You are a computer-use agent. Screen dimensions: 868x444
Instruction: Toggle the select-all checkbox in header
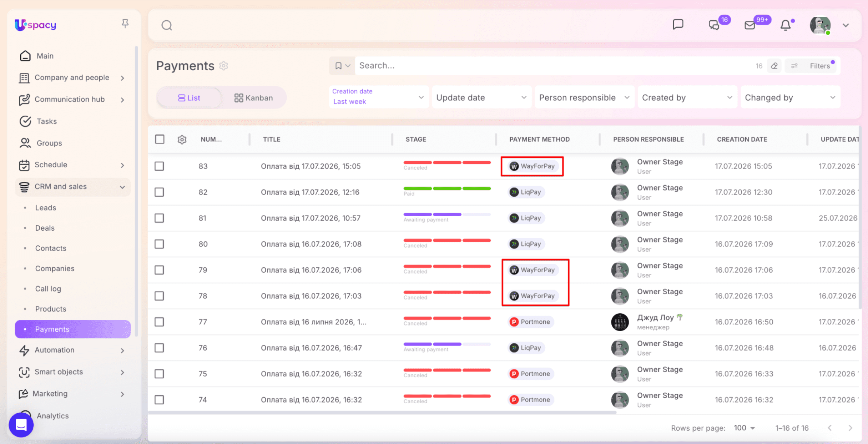point(160,139)
